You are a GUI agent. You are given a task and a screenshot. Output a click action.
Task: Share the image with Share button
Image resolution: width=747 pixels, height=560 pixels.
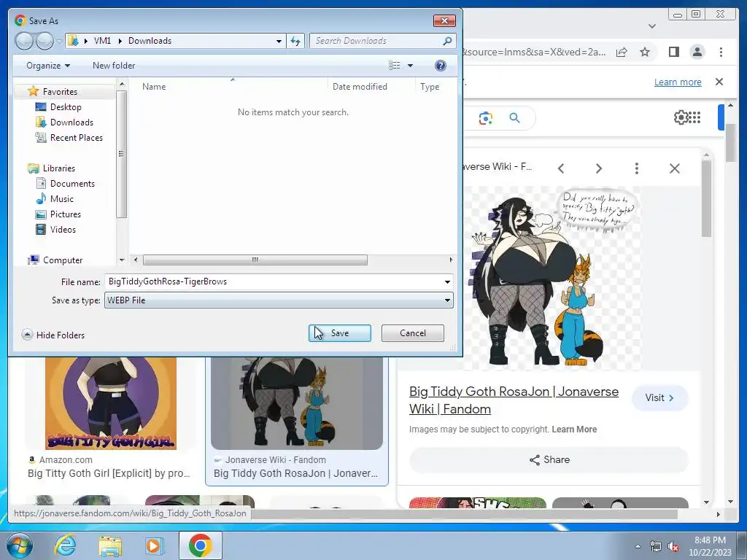tap(549, 459)
